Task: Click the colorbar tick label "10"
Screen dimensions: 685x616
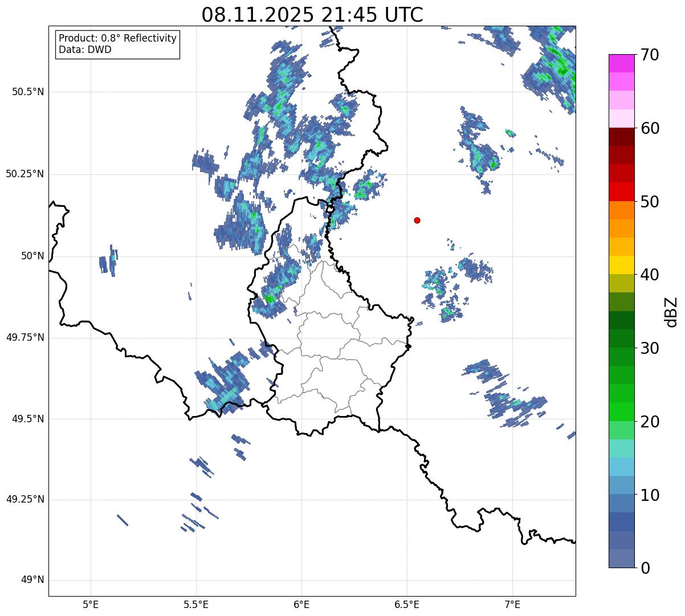Action: [650, 495]
